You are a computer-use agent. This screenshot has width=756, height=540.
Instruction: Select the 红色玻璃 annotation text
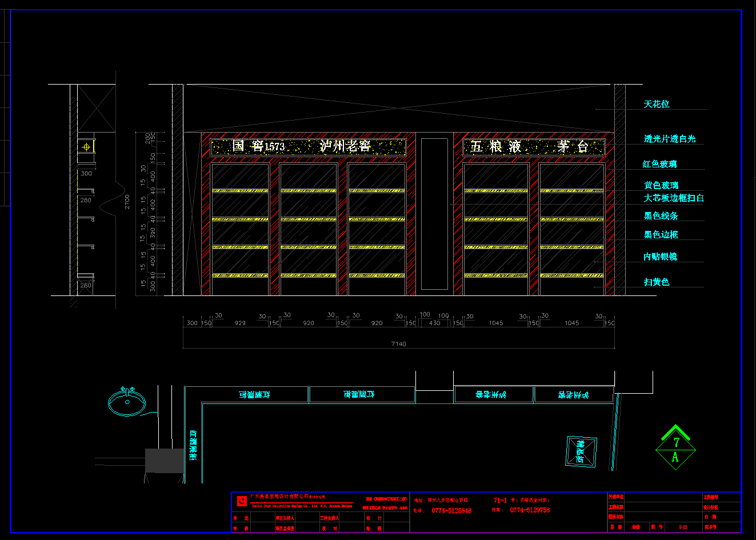tap(659, 164)
